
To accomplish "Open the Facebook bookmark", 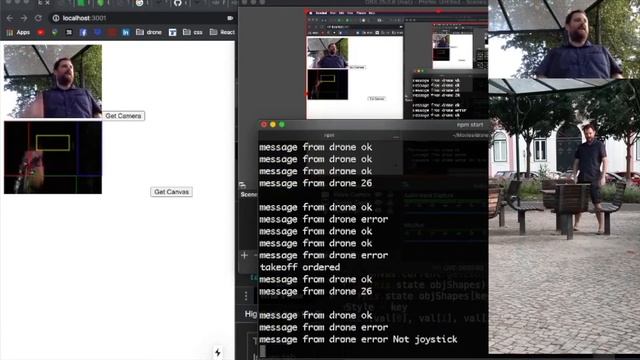I will [x=83, y=32].
